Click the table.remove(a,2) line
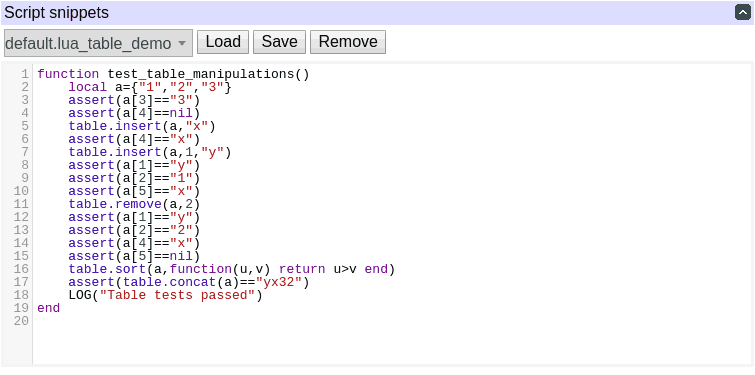This screenshot has height=375, width=755. 134,204
